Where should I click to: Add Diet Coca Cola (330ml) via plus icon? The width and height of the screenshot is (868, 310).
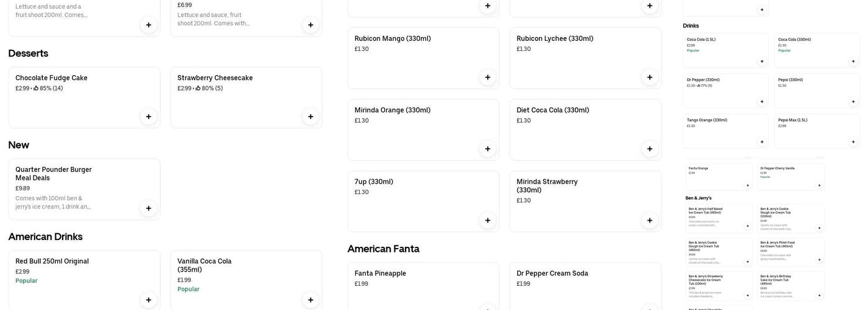tap(650, 149)
